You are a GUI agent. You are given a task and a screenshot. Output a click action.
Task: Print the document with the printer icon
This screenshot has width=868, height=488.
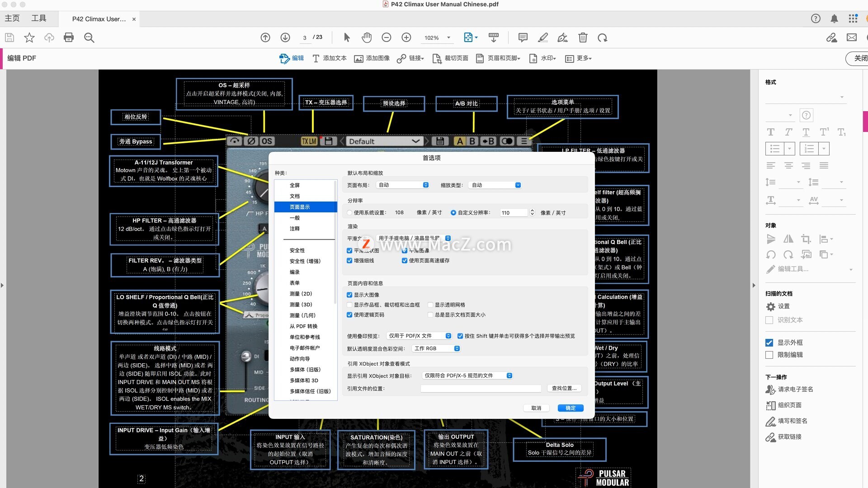[x=69, y=38]
